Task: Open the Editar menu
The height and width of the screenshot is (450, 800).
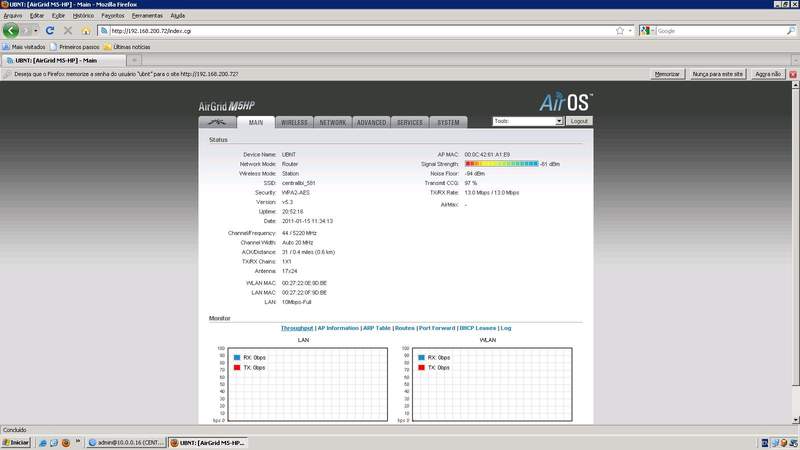Action: click(x=36, y=16)
